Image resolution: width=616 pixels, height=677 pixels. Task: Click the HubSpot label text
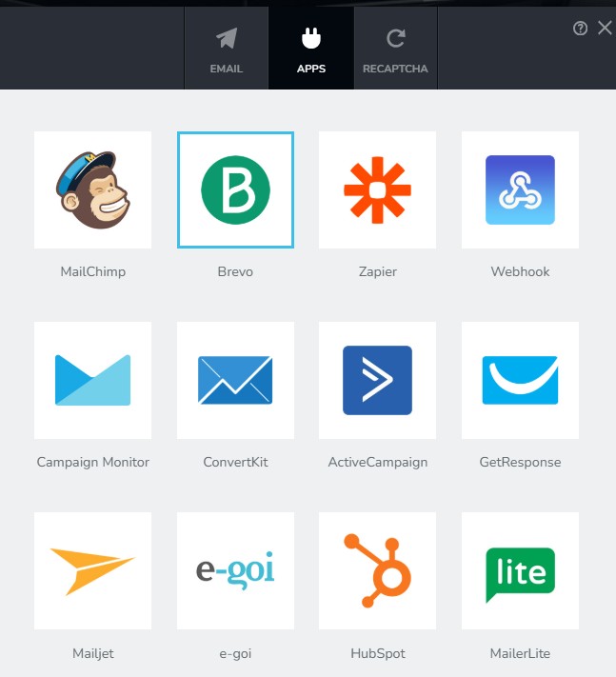(377, 654)
